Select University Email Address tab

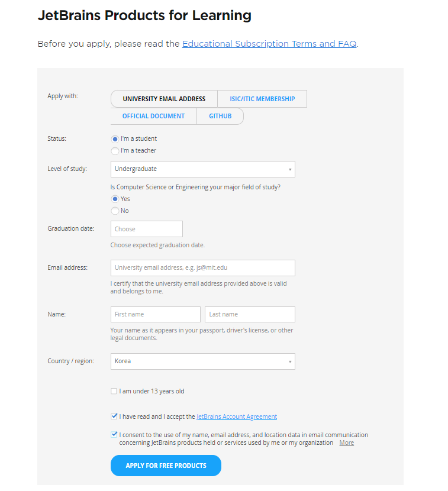pos(164,99)
